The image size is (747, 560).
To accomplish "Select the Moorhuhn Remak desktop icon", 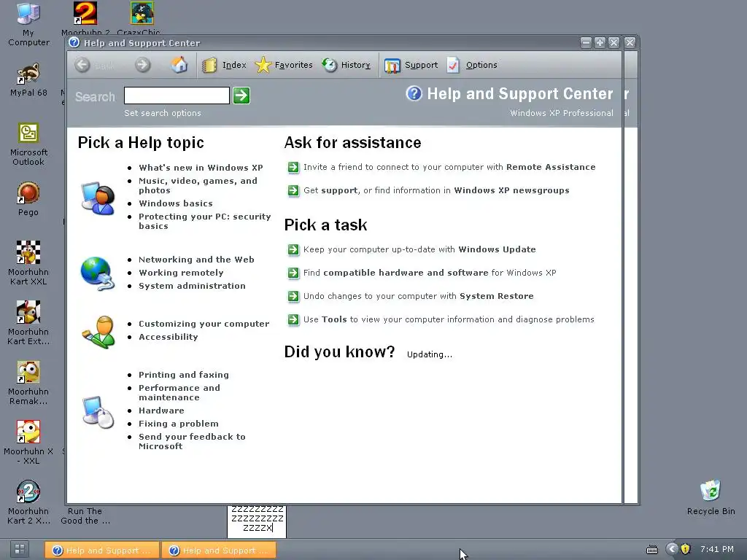I will pyautogui.click(x=28, y=383).
